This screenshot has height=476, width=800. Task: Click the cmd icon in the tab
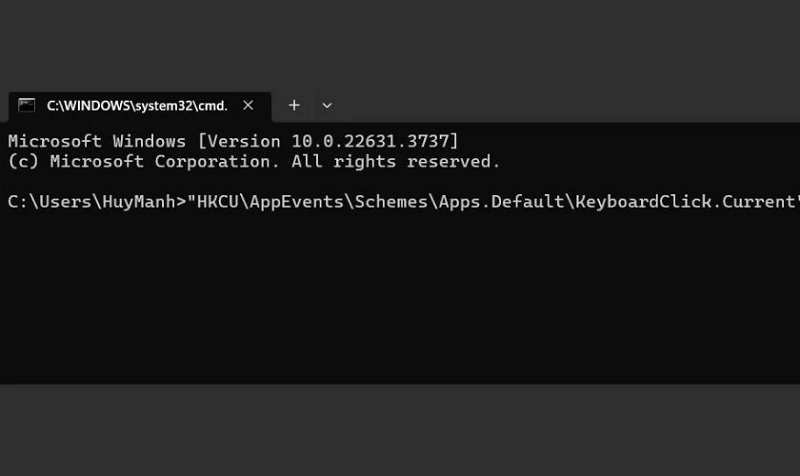pos(27,105)
